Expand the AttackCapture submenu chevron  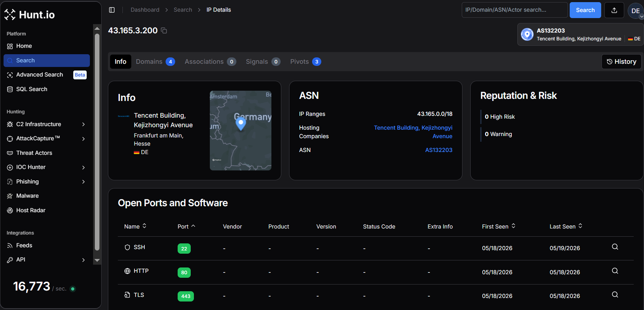84,139
